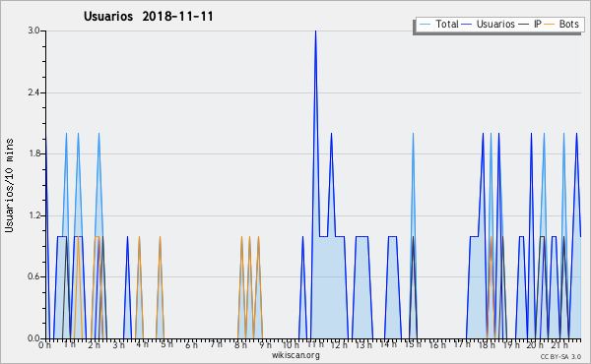The width and height of the screenshot is (591, 364).
Task: Click the dark IP legend line
Action: 524,24
